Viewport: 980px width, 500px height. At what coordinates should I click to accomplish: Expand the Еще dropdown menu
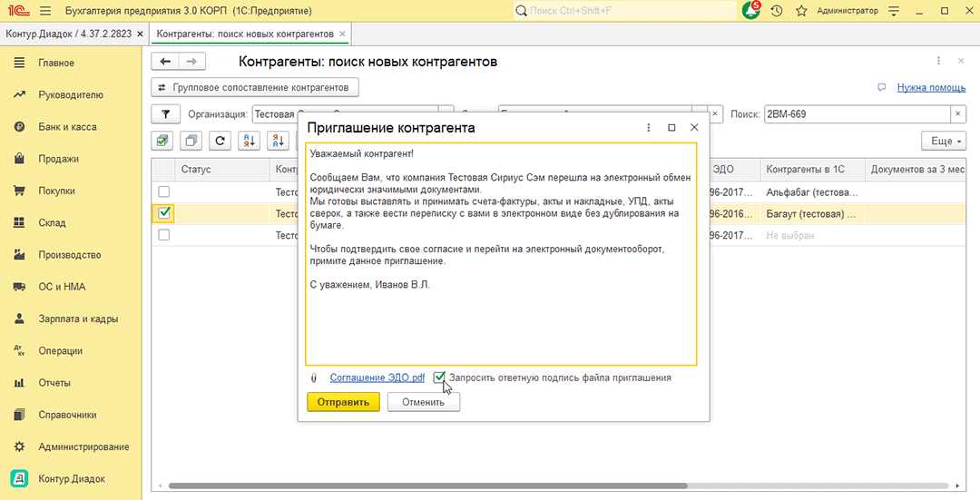[943, 141]
